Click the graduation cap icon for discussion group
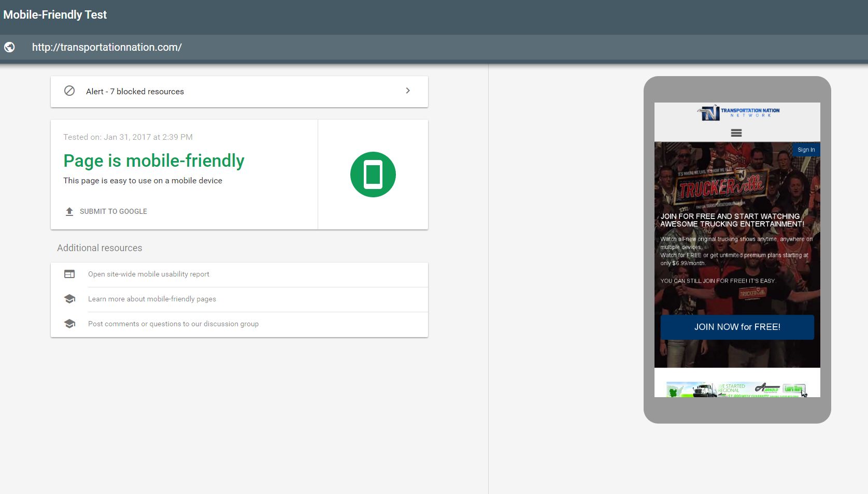This screenshot has height=494, width=868. [x=69, y=324]
